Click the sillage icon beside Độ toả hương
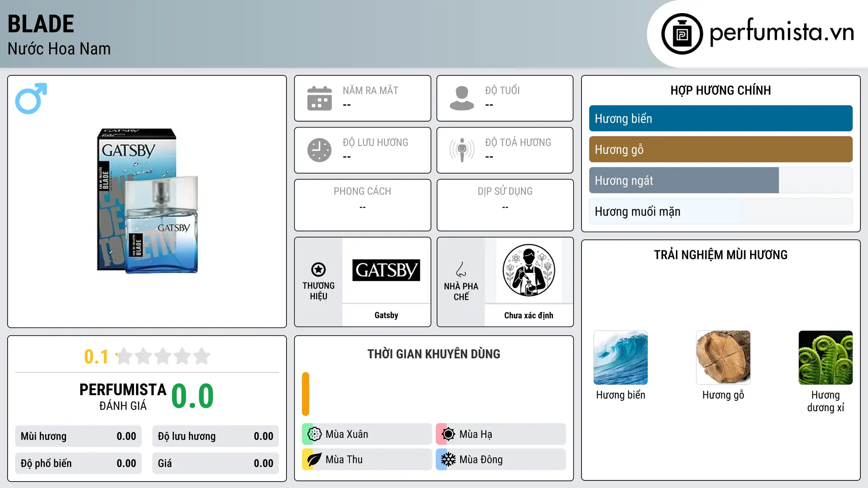The width and height of the screenshot is (868, 488). pyautogui.click(x=462, y=150)
